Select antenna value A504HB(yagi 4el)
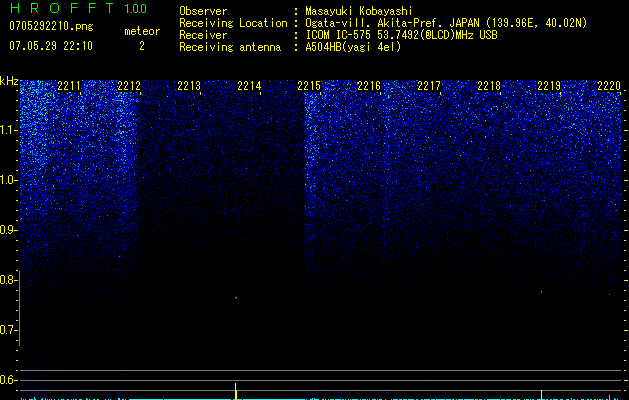The width and height of the screenshot is (629, 400). tap(353, 47)
